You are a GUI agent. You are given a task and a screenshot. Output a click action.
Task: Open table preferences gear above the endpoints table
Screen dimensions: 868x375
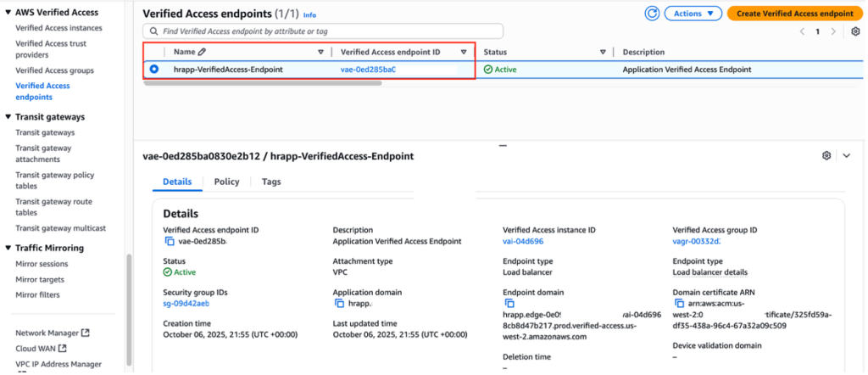[x=855, y=31]
